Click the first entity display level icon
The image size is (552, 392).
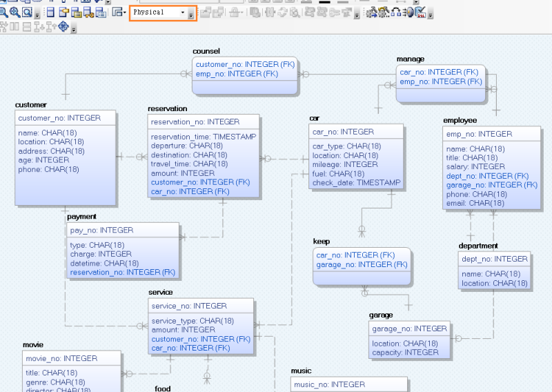tap(50, 12)
